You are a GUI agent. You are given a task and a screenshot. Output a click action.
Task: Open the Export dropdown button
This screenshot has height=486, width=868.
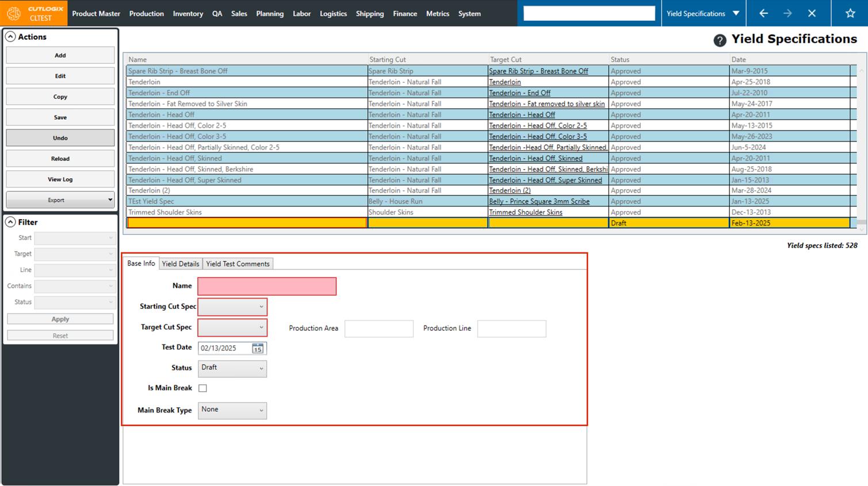click(60, 200)
